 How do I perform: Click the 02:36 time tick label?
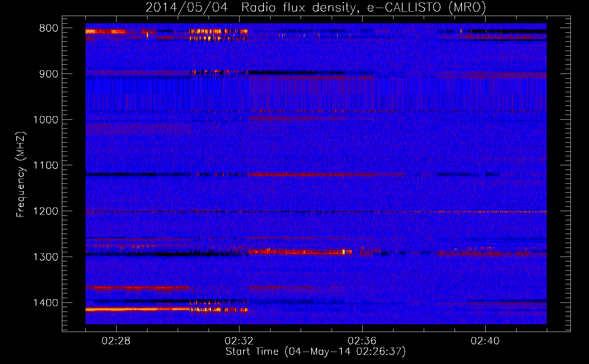362,341
